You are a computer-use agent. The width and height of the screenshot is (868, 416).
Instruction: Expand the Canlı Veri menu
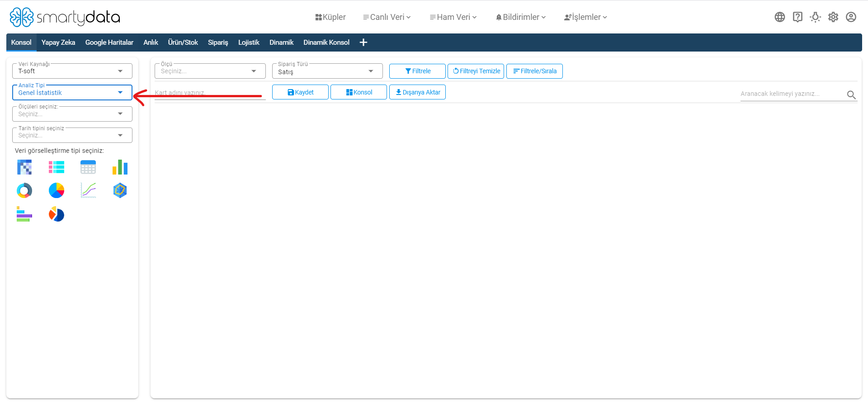pos(387,17)
